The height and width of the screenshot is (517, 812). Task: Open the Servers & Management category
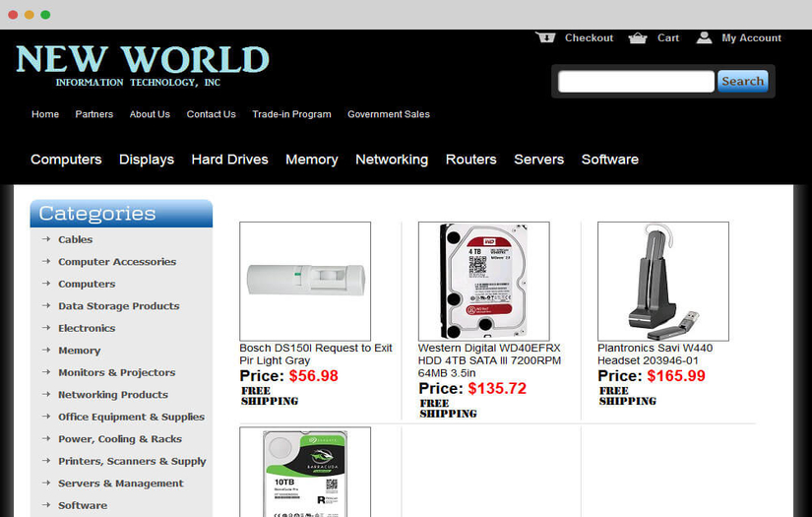tap(121, 484)
